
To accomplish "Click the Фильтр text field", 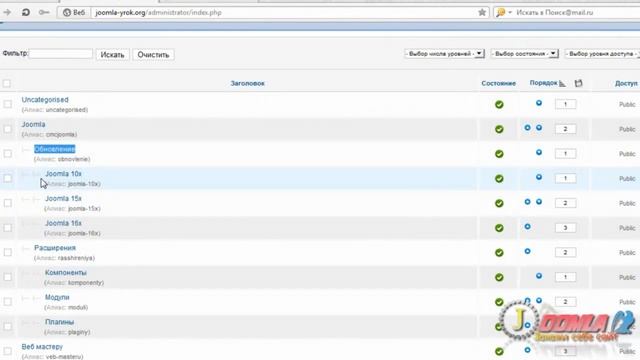I will (61, 54).
